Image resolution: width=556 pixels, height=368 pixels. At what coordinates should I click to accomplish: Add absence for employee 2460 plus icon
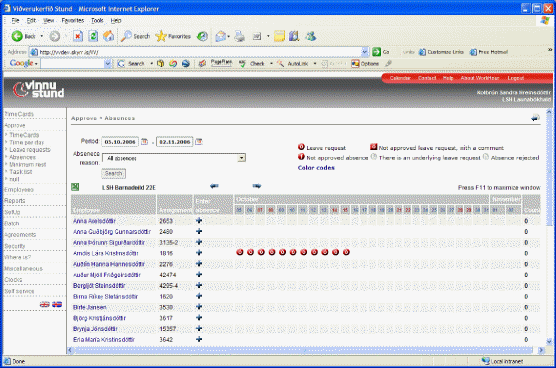[x=199, y=231]
